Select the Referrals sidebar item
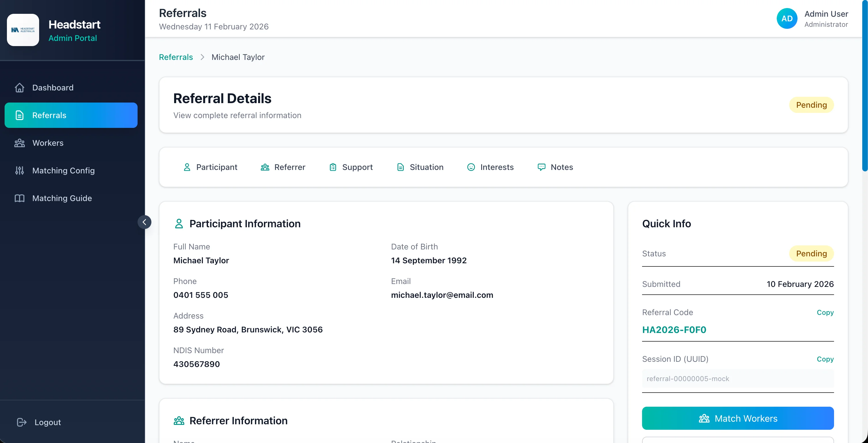Image resolution: width=868 pixels, height=443 pixels. point(71,115)
